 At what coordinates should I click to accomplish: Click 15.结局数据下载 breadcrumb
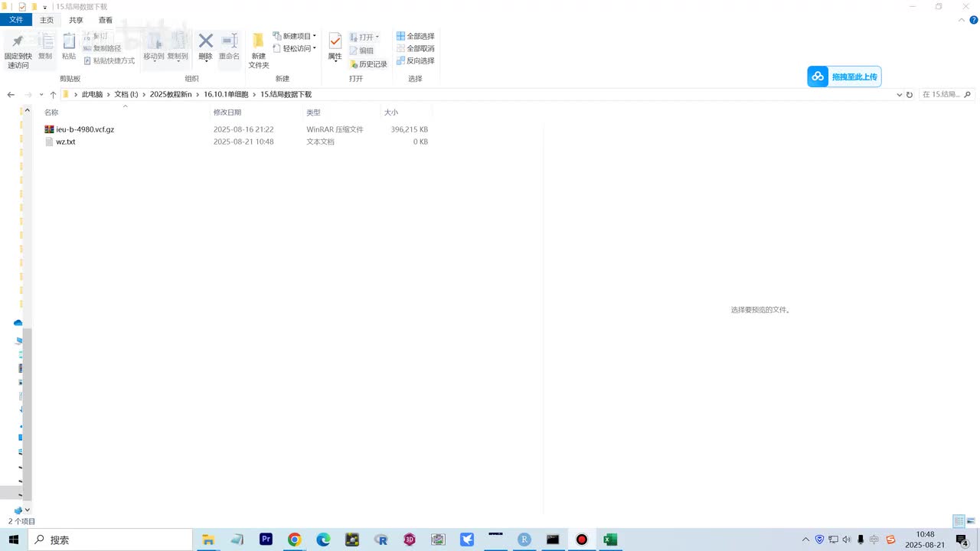coord(286,94)
